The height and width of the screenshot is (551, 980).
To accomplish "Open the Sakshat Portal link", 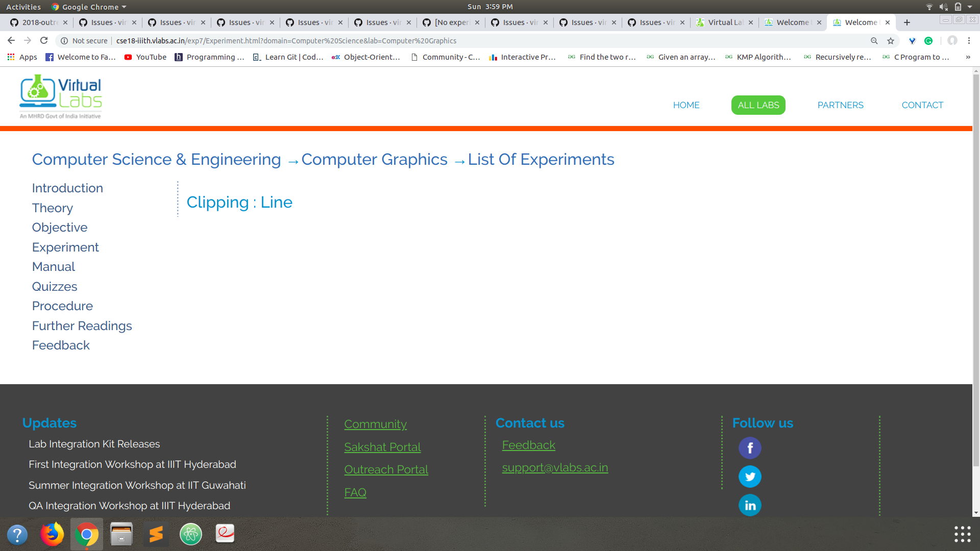I will [382, 447].
